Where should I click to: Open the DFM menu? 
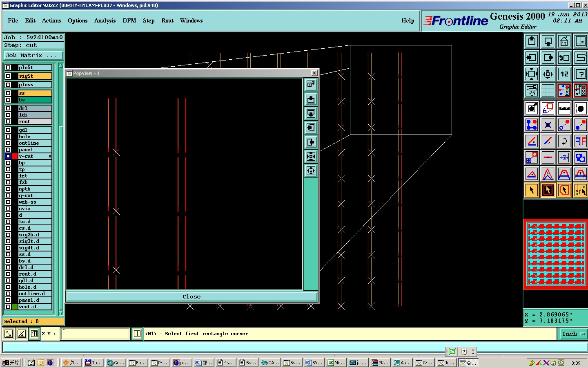pos(129,20)
